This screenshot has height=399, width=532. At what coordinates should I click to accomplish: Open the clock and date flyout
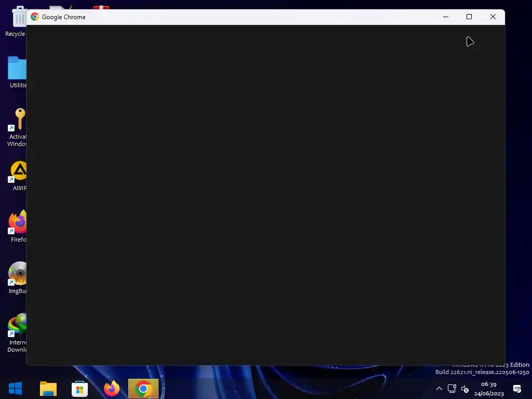click(489, 389)
